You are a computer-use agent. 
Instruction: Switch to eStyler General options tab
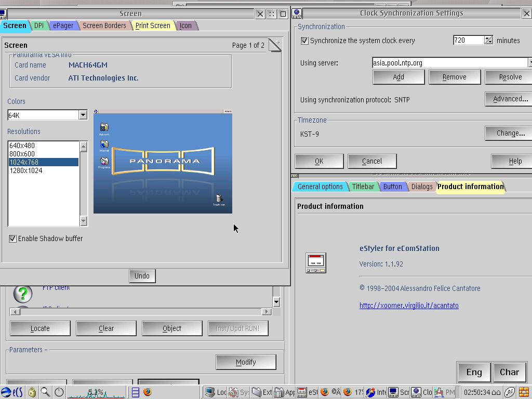(x=320, y=187)
